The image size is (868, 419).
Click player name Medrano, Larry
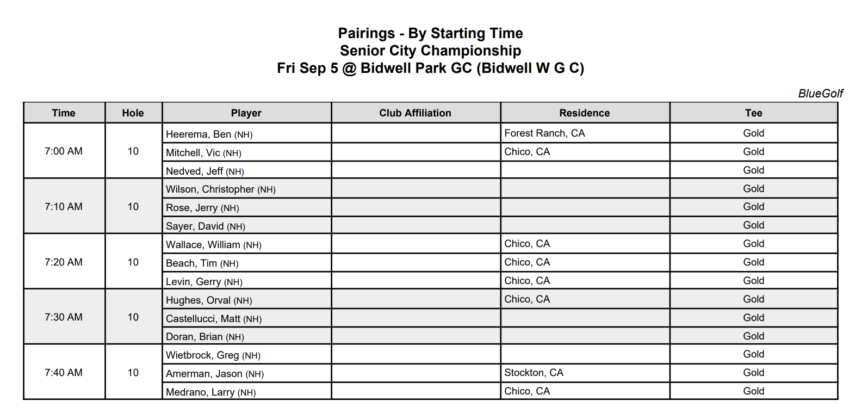pos(200,392)
